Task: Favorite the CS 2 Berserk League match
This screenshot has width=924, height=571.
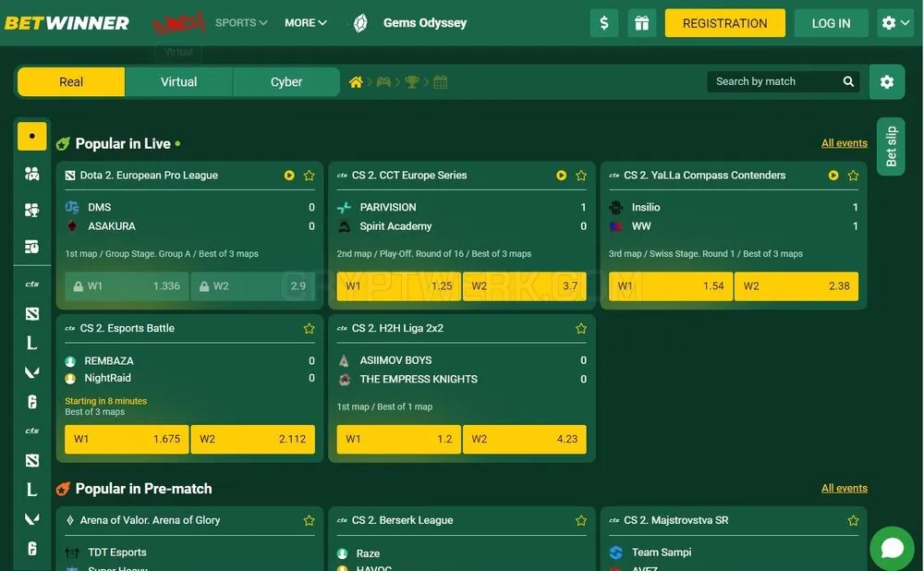Action: click(x=581, y=520)
